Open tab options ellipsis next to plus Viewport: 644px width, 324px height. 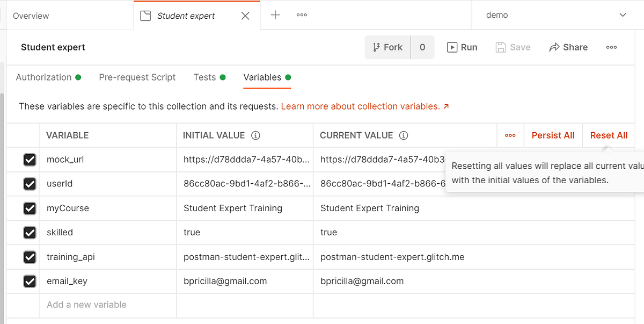pyautogui.click(x=302, y=15)
